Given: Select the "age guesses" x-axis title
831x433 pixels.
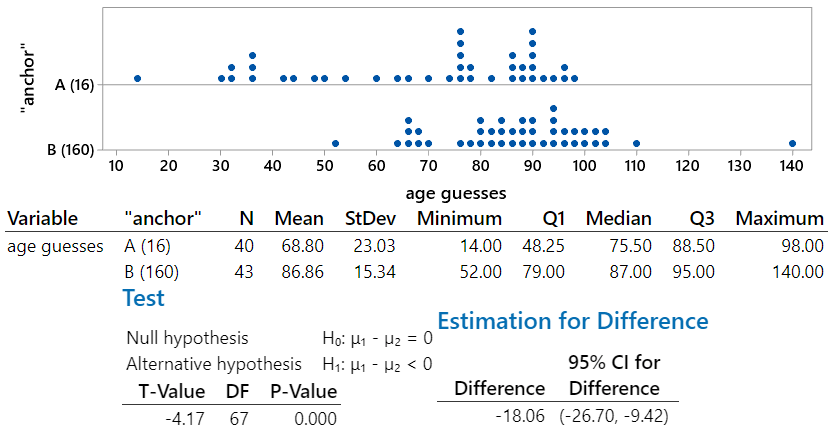Looking at the screenshot, I should pyautogui.click(x=456, y=193).
